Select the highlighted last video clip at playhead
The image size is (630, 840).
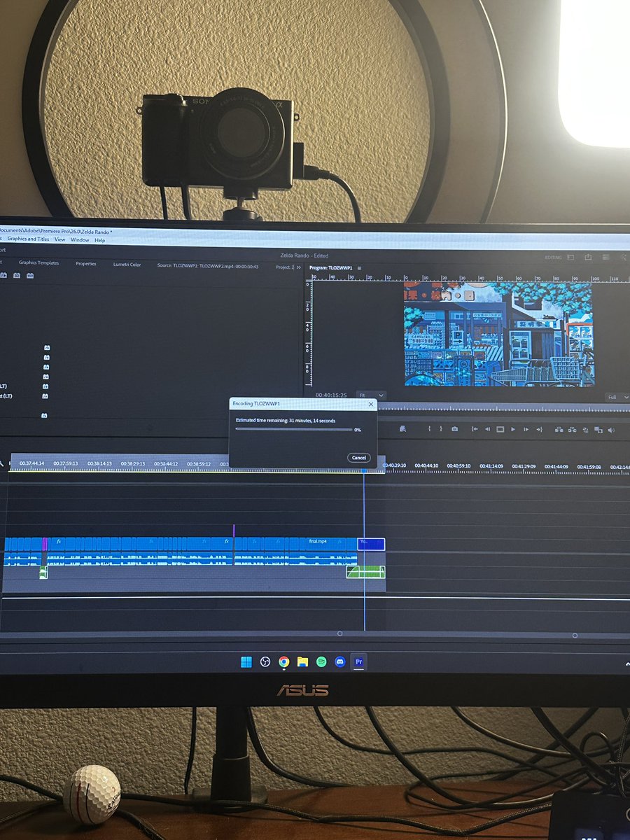coord(371,543)
